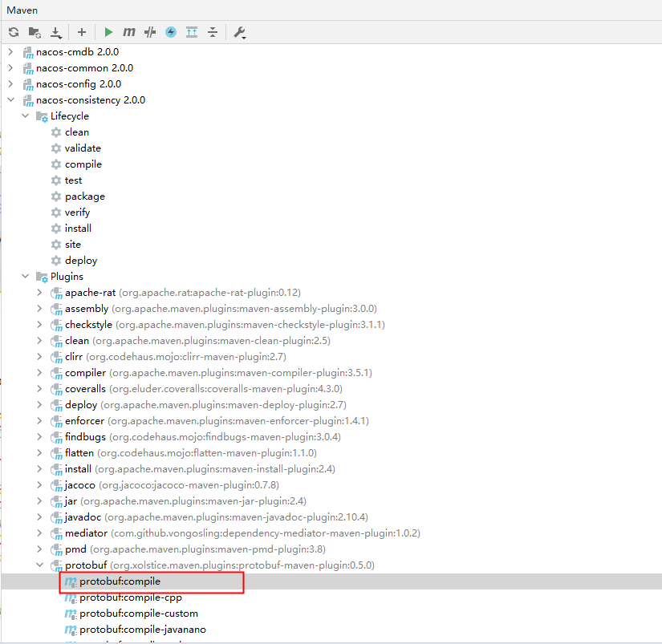Viewport: 662px width, 644px height.
Task: Open Maven Settings wrench icon
Action: tap(240, 33)
